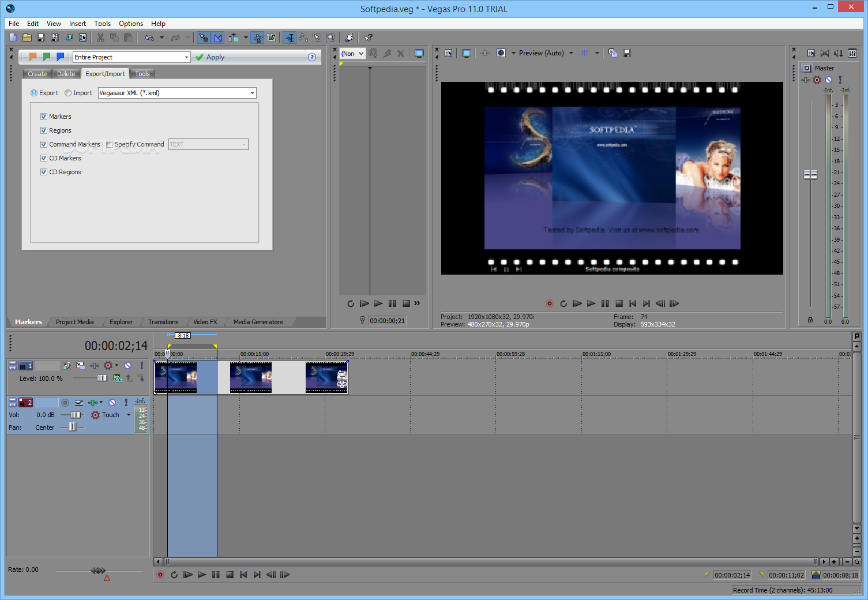The height and width of the screenshot is (600, 868).
Task: Toggle the Auto Ripple toolbar icon
Action: pos(234,37)
